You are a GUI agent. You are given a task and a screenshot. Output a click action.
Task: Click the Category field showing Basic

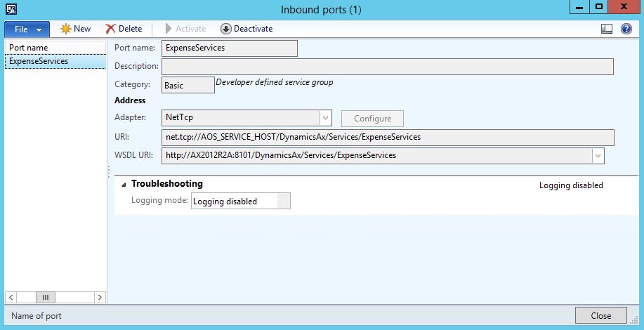[188, 85]
